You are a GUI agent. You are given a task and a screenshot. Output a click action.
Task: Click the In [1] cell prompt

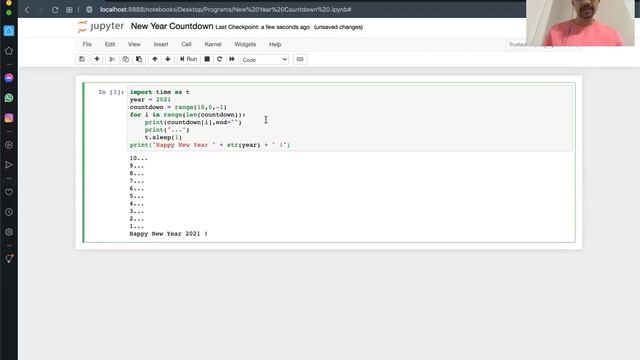[111, 92]
